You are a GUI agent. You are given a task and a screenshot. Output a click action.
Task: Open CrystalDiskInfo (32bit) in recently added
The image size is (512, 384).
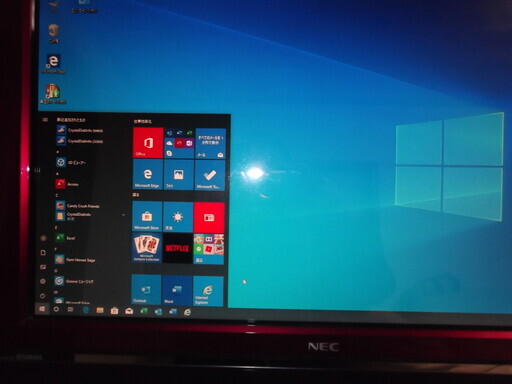pyautogui.click(x=80, y=141)
